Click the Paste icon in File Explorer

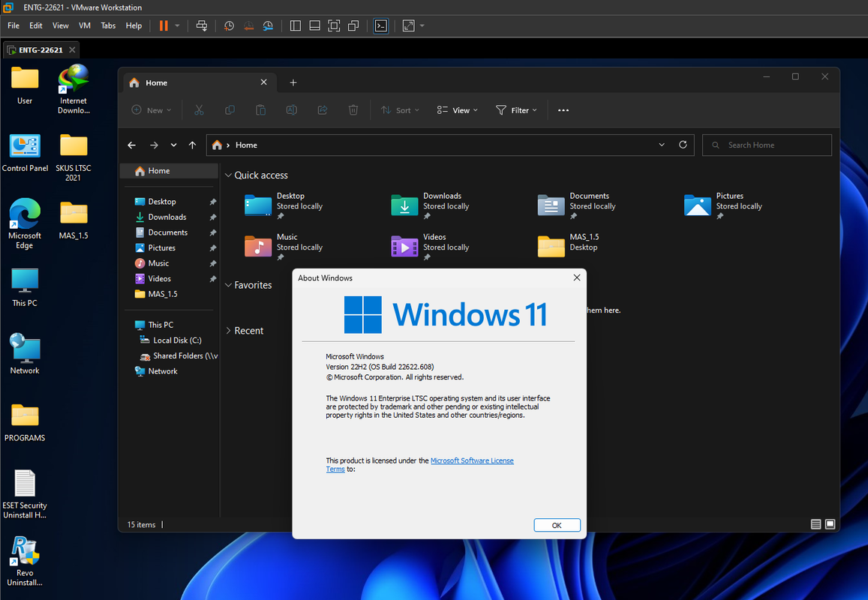(261, 110)
